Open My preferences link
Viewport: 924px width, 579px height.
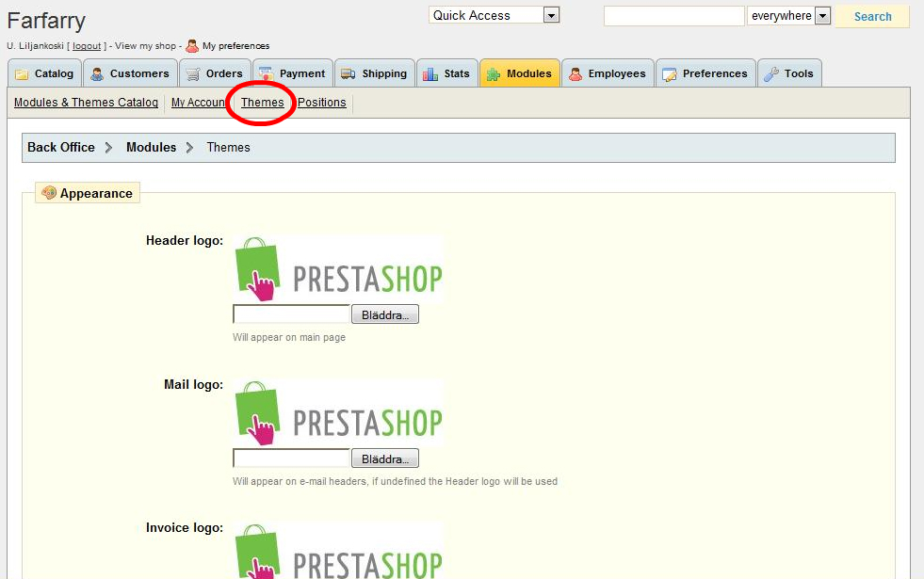pos(235,46)
